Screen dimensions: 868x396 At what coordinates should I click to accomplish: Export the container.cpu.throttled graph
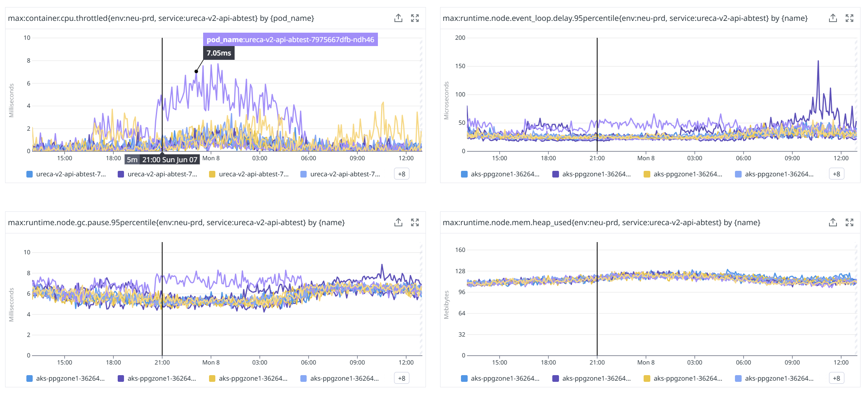[398, 18]
